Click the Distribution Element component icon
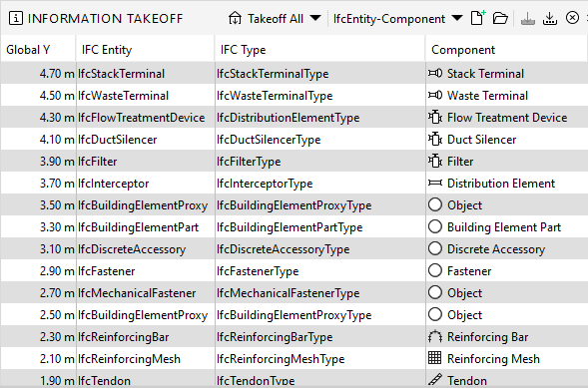Image resolution: width=588 pixels, height=388 pixels. point(435,183)
